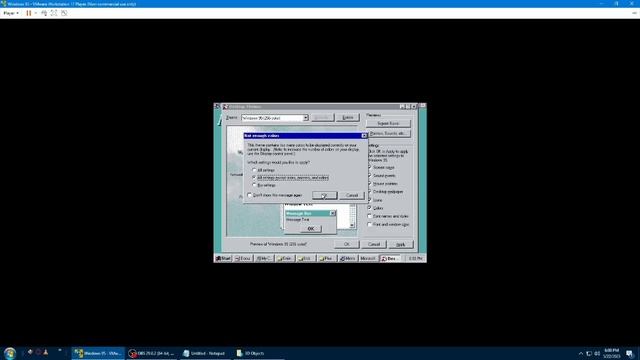
Task: Pause the virtual machine in VMware Player
Action: tap(29, 13)
